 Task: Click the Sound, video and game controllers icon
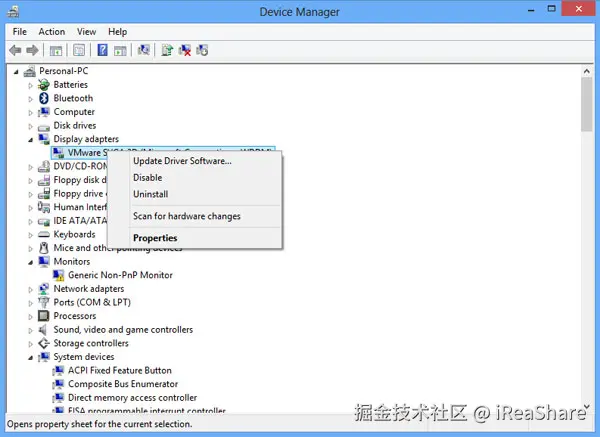click(x=43, y=329)
